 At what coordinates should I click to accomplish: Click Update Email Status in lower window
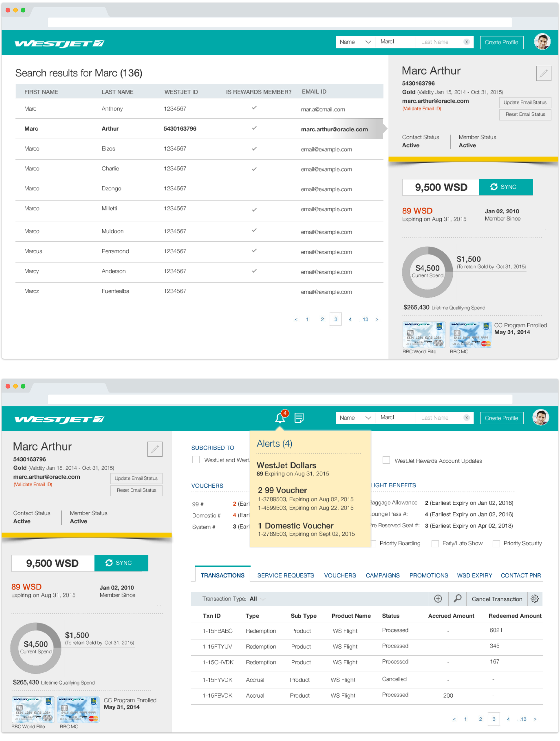[x=136, y=479]
